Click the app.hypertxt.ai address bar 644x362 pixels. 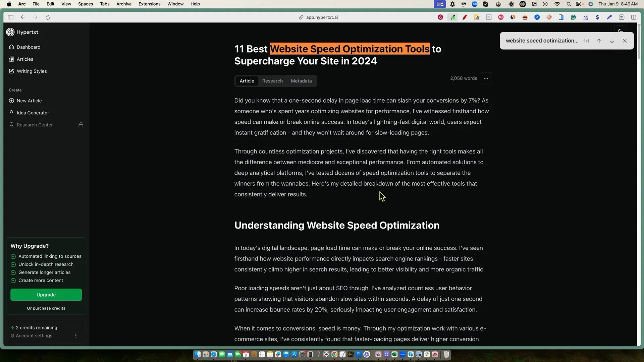pyautogui.click(x=321, y=17)
